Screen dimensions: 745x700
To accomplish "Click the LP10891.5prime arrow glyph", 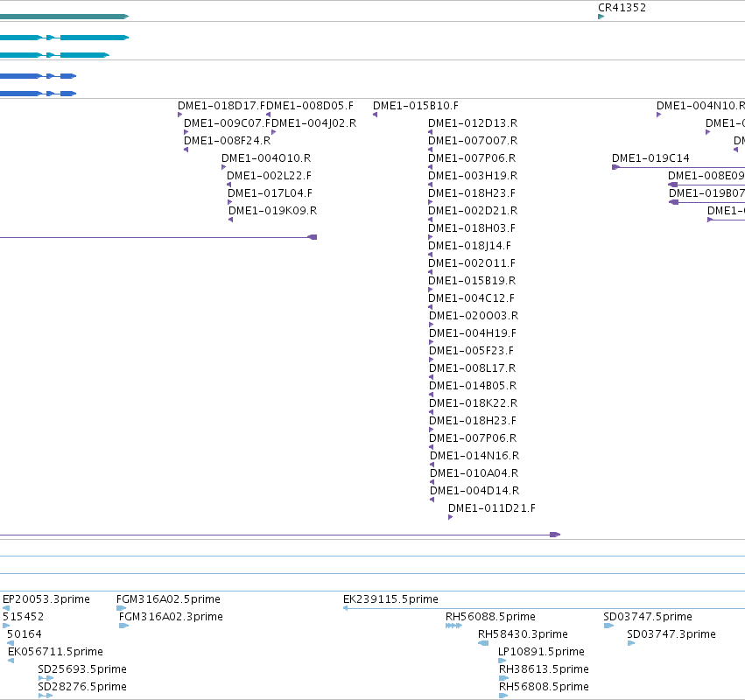I will [503, 661].
